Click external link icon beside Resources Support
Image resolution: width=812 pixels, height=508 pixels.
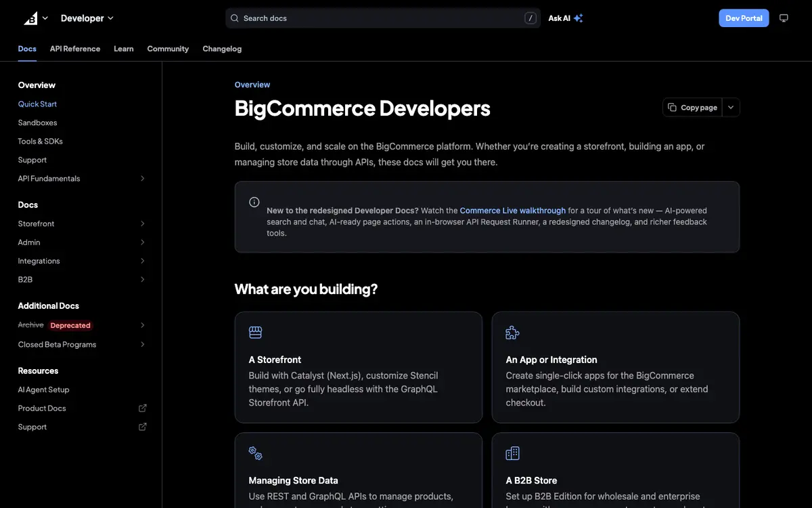tap(143, 427)
